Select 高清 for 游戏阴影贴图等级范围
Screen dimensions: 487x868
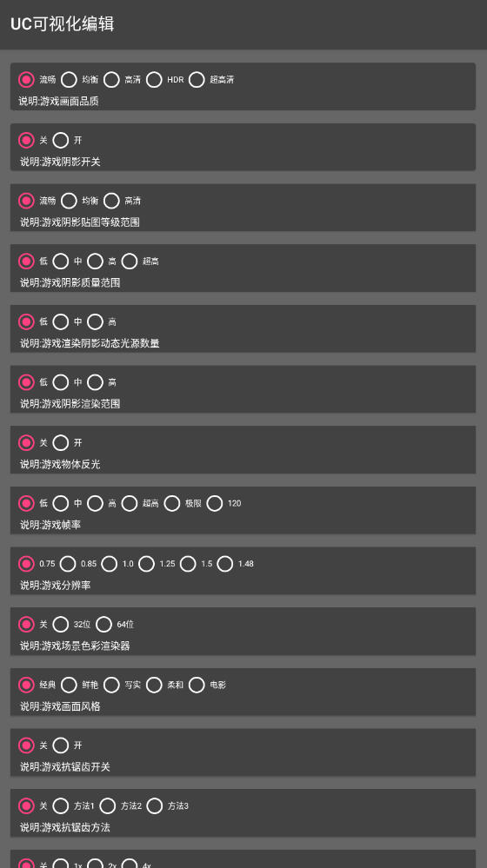tap(111, 201)
